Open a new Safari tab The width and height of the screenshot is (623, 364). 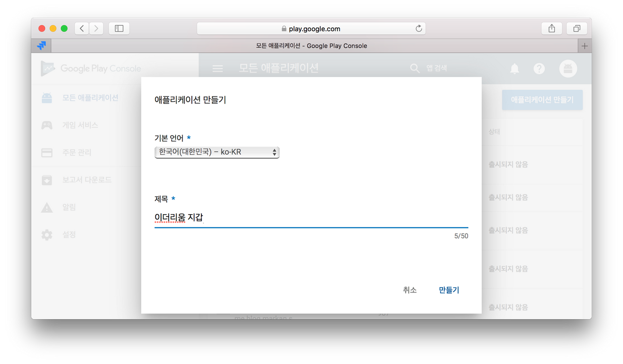click(584, 45)
